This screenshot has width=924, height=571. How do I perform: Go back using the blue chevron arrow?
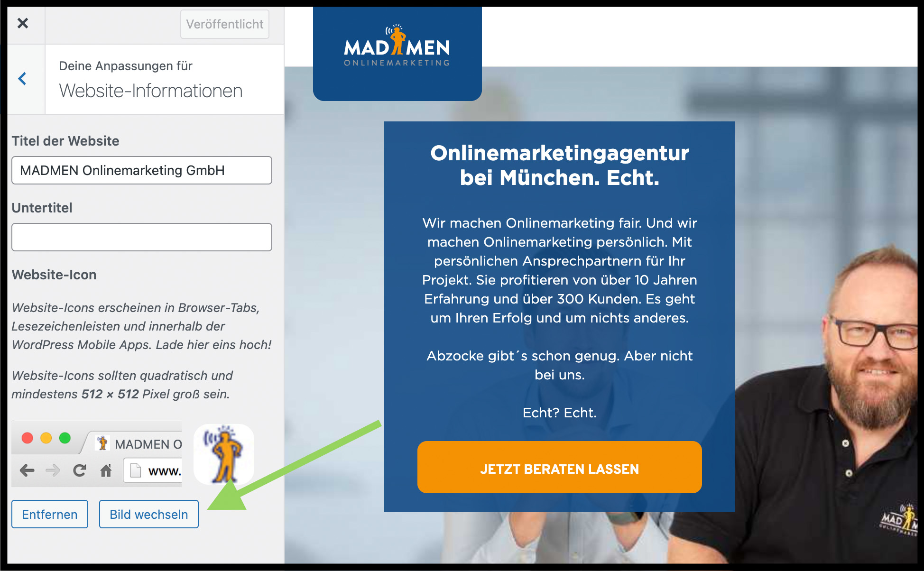[x=22, y=79]
